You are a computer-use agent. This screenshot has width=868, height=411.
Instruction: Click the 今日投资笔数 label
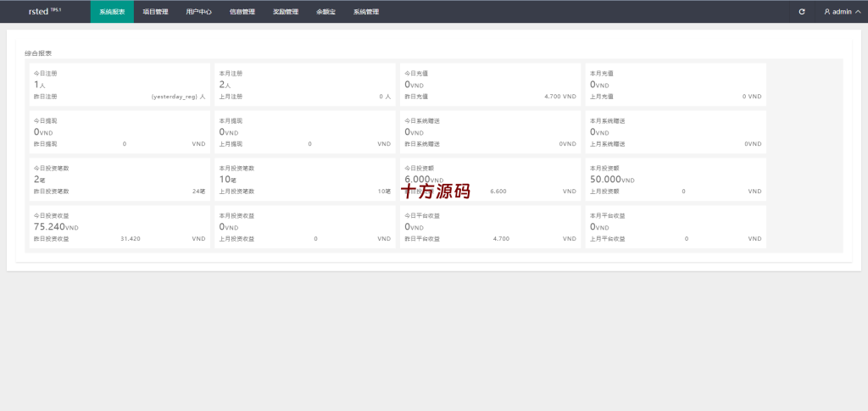(x=51, y=169)
